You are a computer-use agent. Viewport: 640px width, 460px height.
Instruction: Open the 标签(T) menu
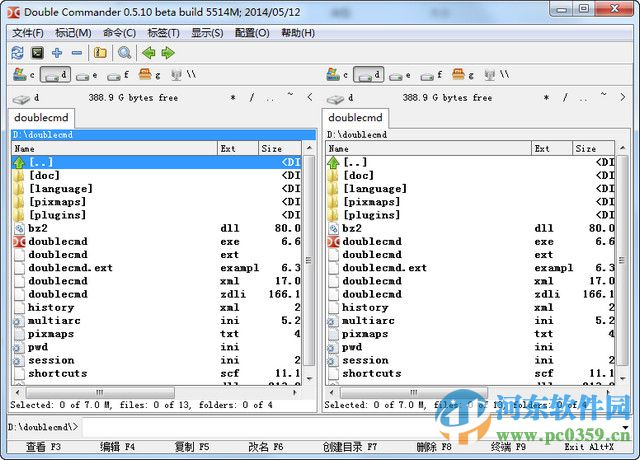tap(163, 33)
